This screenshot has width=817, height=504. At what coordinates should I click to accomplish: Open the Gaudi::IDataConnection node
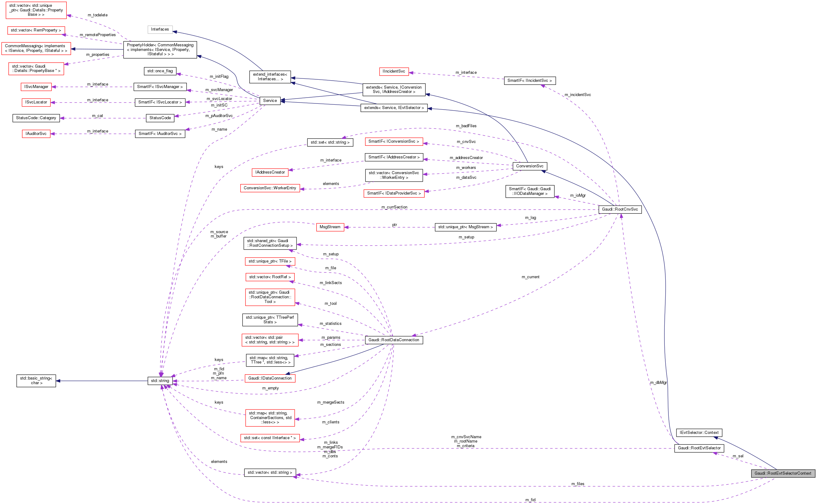pos(270,378)
